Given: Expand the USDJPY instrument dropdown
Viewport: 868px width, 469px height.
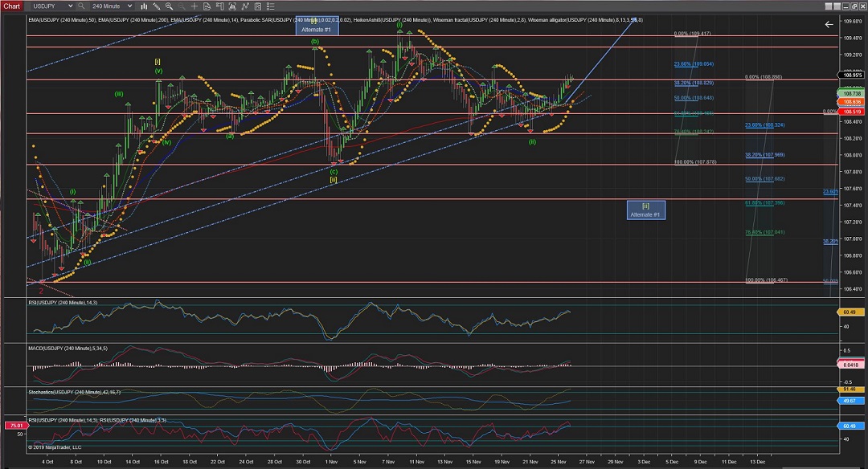Looking at the screenshot, I should 70,6.
